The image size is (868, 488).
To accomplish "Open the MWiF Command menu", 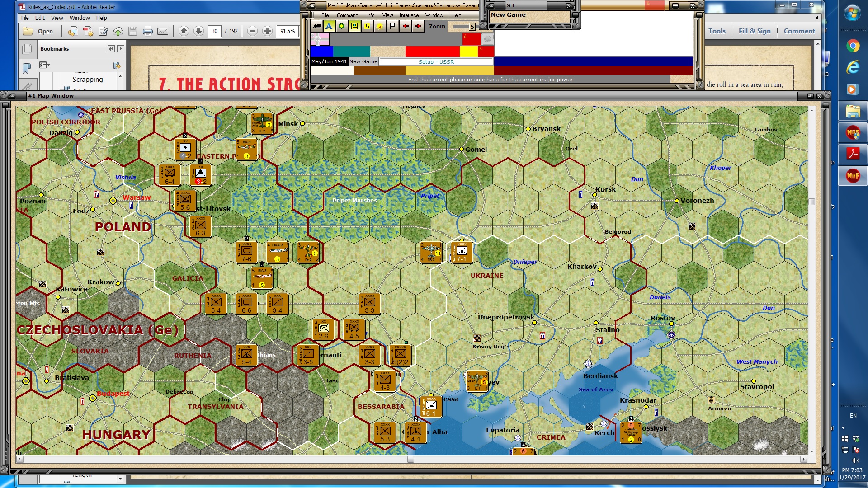I will tap(347, 15).
